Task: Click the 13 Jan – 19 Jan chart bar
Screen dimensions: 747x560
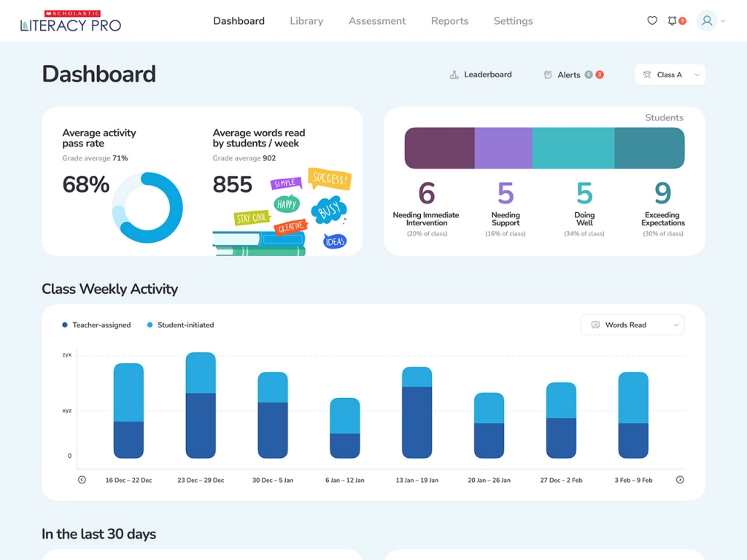Action: click(417, 413)
